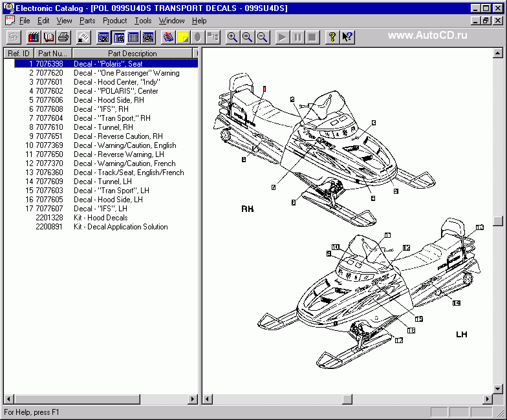Screen dimensions: 507x420
Task: Click the stamp and paper toolbar icon
Action: tap(83, 37)
